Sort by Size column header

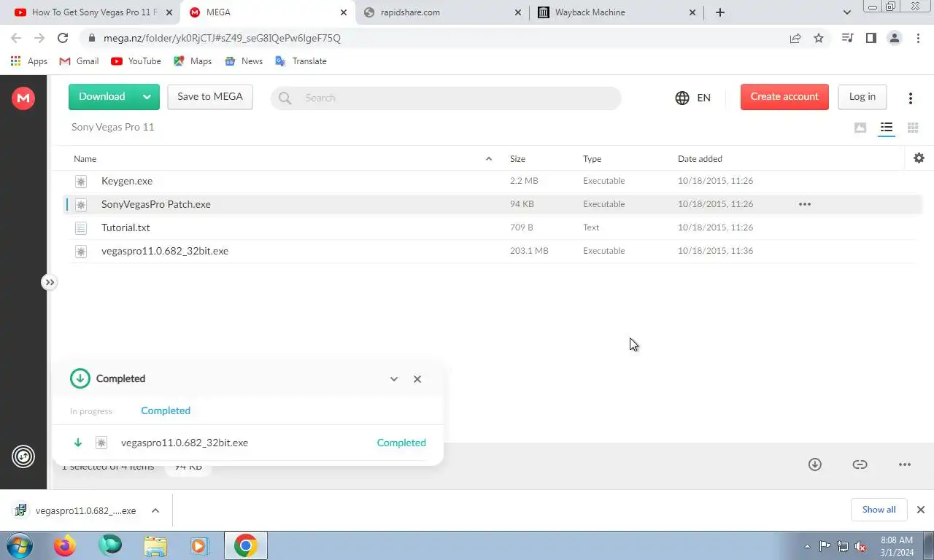click(x=517, y=159)
